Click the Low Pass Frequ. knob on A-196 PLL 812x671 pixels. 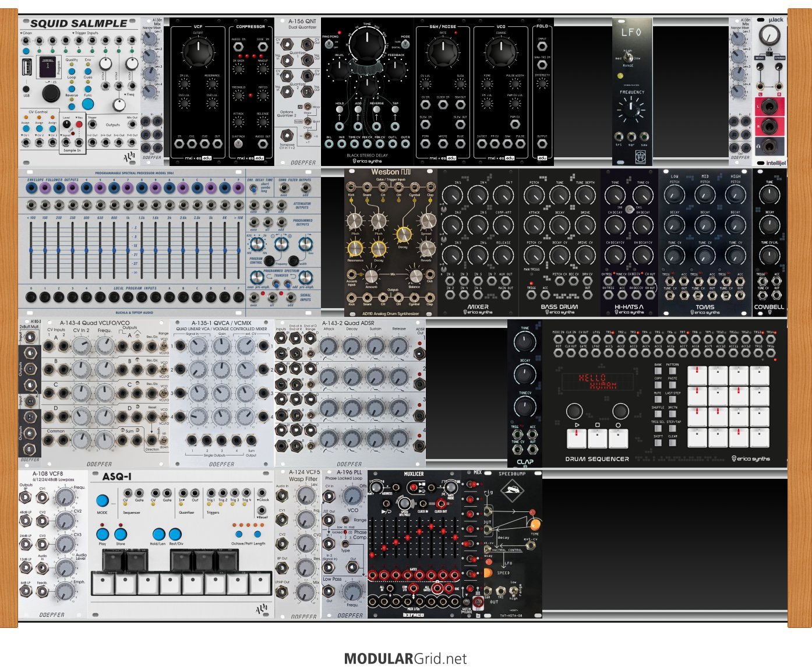pyautogui.click(x=352, y=592)
